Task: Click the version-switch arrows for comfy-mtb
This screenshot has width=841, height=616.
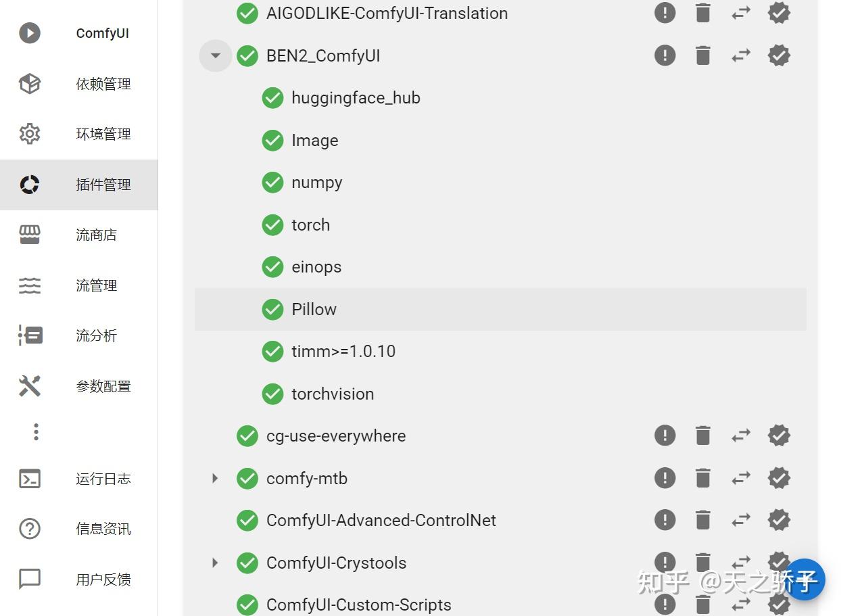Action: click(x=740, y=478)
